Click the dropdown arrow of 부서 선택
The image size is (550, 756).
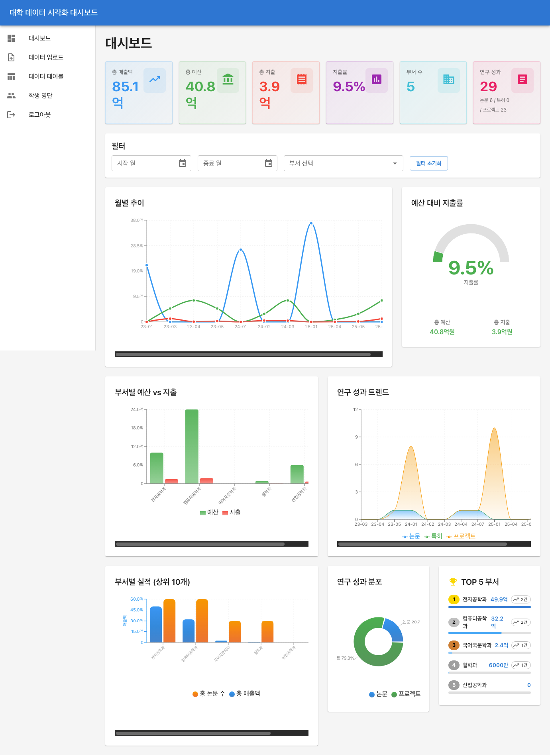coord(395,163)
